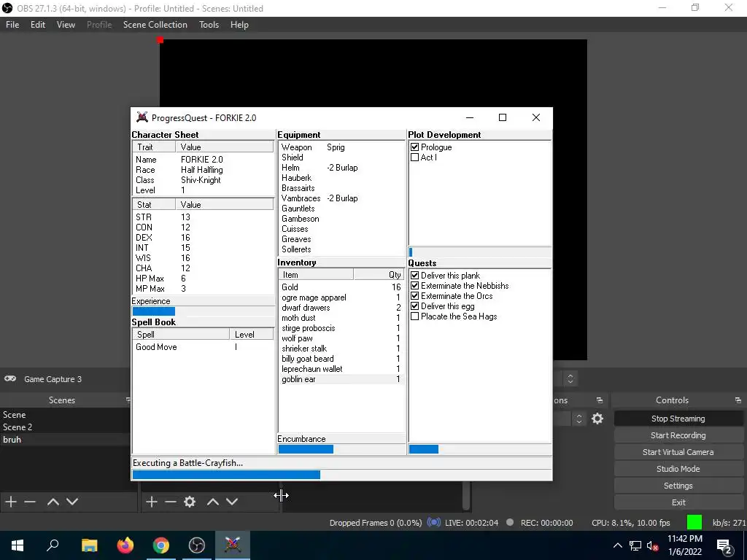Image resolution: width=747 pixels, height=560 pixels.
Task: Open the File menu
Action: (12, 25)
